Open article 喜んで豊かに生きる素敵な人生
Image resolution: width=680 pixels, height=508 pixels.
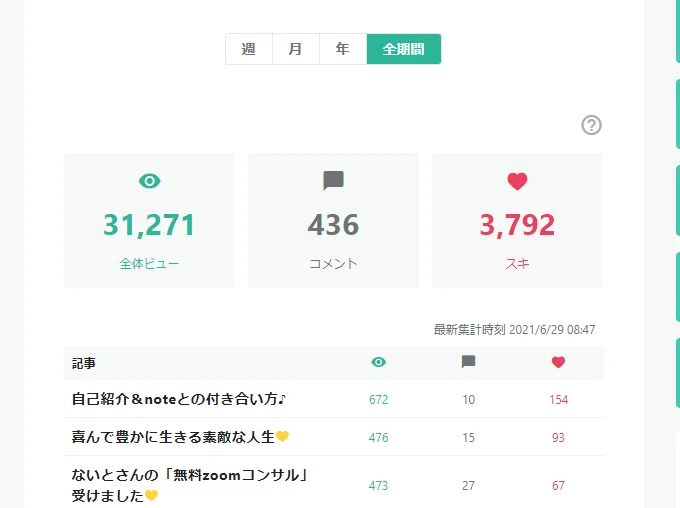pos(180,436)
